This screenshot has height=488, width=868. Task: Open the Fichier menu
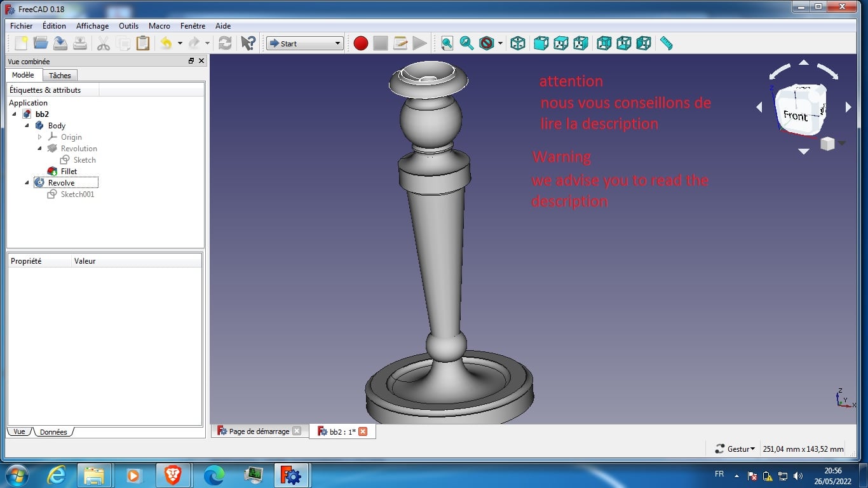(22, 26)
